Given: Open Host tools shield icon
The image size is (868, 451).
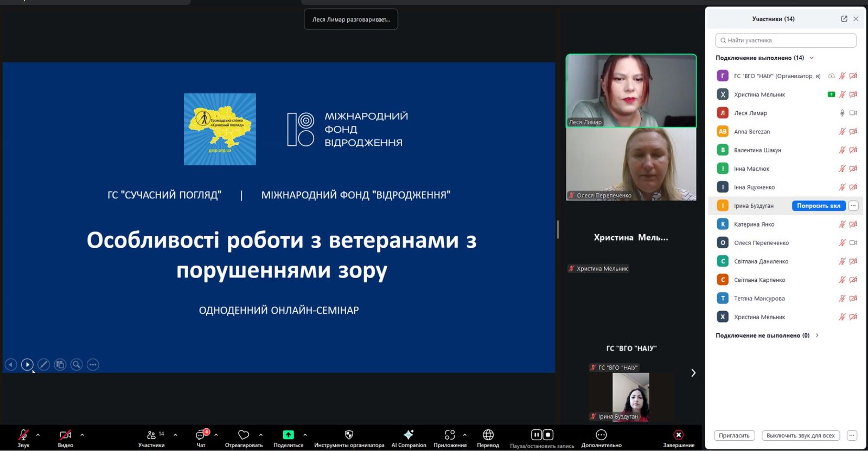Looking at the screenshot, I should [349, 435].
